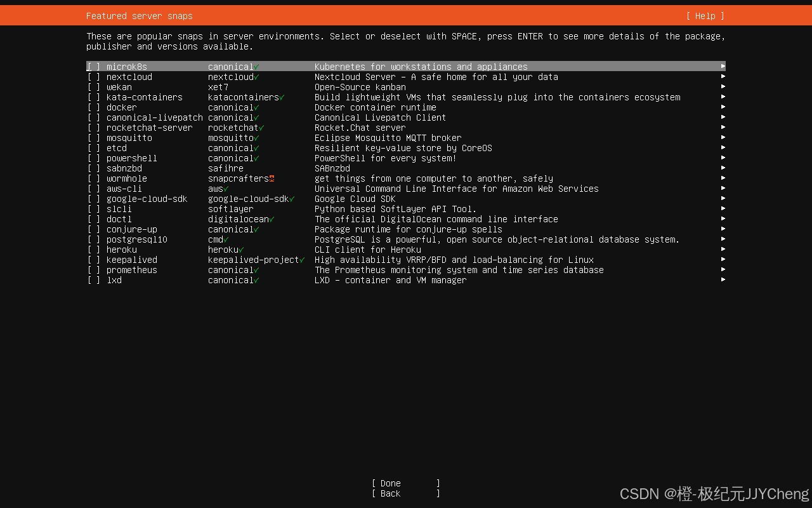Check the mosquitto snap checkbox
The image size is (812, 508).
click(x=94, y=138)
